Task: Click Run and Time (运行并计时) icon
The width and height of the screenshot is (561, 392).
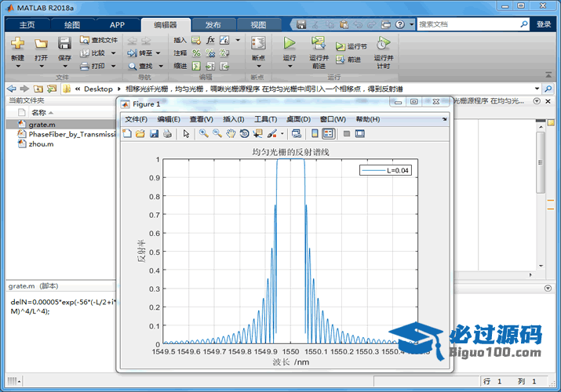Action: click(383, 43)
